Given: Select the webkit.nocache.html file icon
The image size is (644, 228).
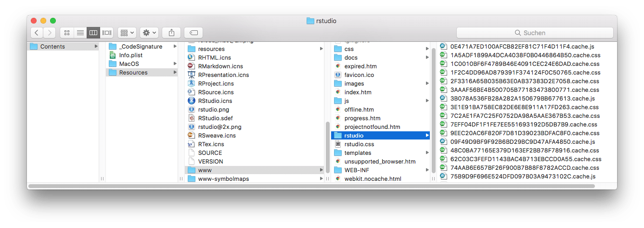Looking at the screenshot, I should 338,179.
